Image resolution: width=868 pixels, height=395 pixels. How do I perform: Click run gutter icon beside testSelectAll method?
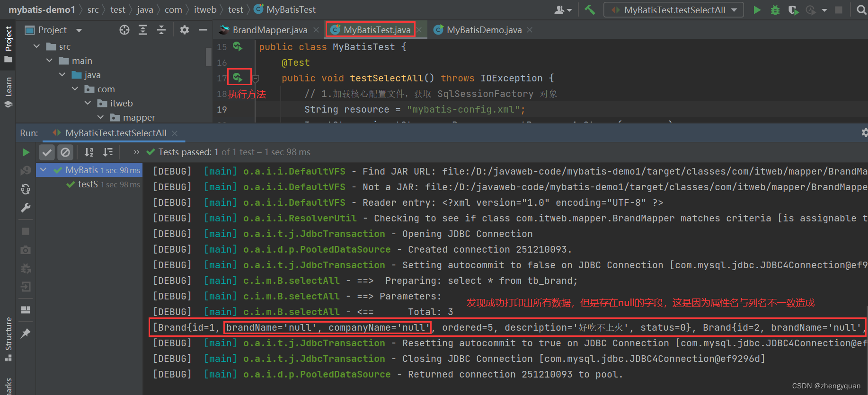tap(238, 77)
